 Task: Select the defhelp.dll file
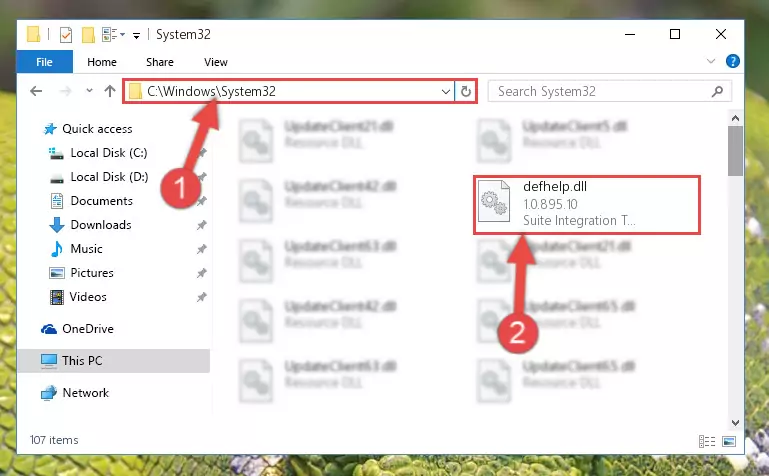pos(587,204)
